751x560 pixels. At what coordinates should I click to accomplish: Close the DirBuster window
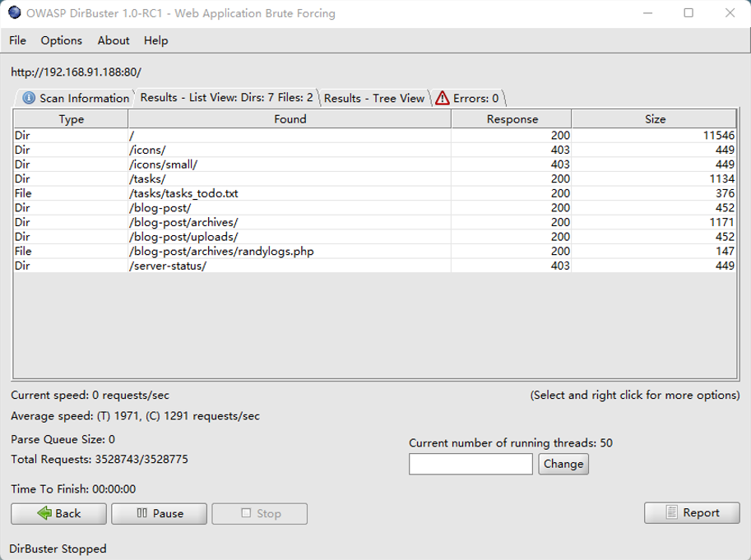point(730,13)
